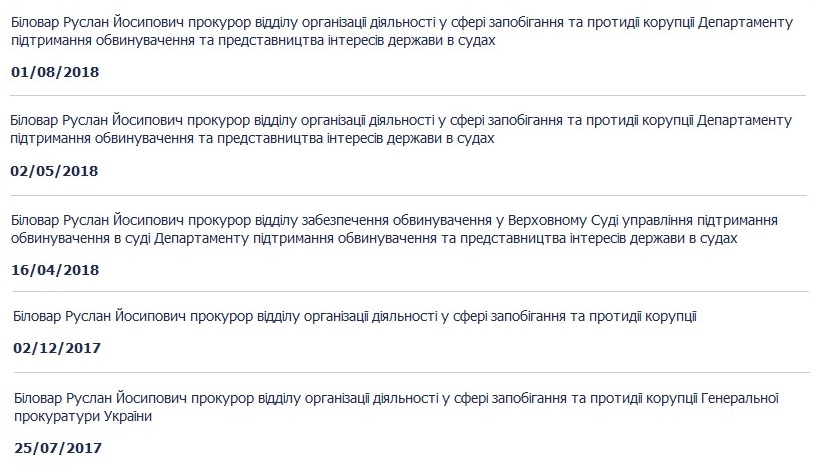Click the bottom date 25/07/2017
This screenshot has width=818, height=467.
[x=57, y=446]
